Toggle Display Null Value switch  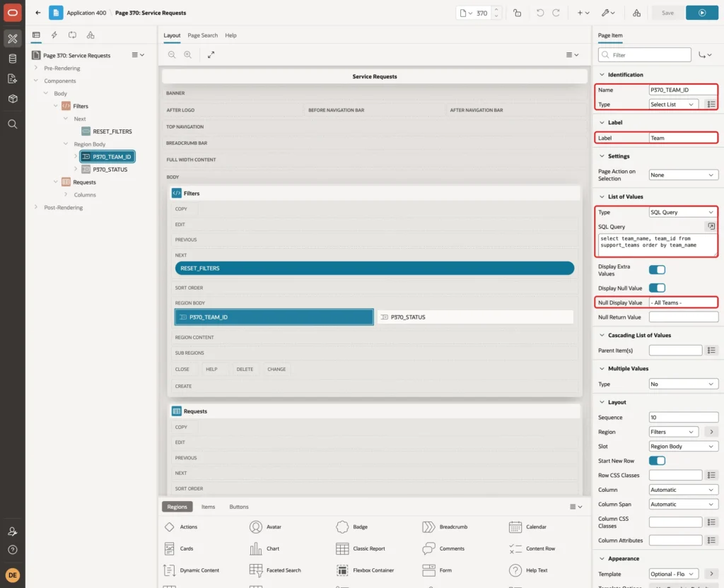click(657, 288)
